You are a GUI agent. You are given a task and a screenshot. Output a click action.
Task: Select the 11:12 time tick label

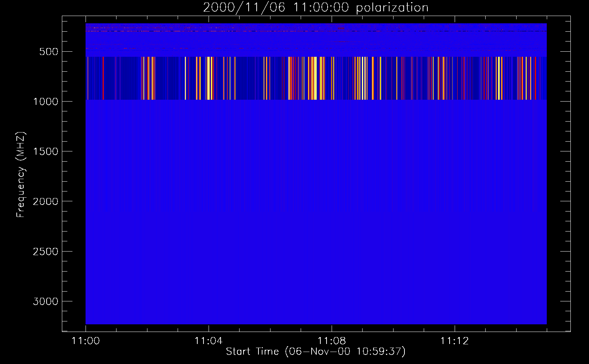pyautogui.click(x=454, y=341)
